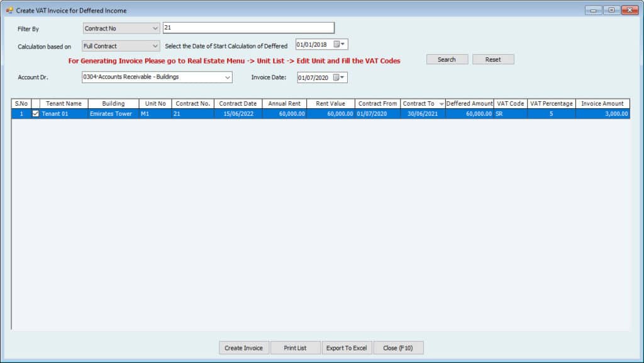Maximize the Create VAT Invoice window
The width and height of the screenshot is (644, 363).
pos(611,10)
